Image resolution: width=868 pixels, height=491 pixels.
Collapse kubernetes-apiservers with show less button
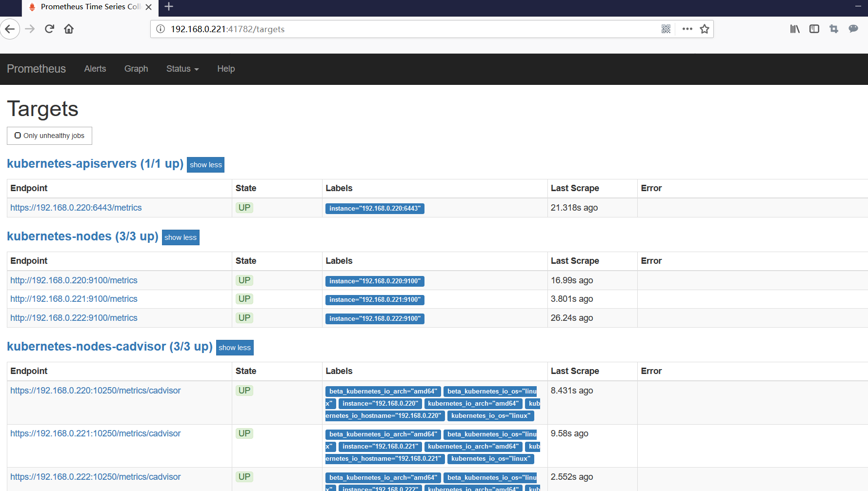point(205,165)
